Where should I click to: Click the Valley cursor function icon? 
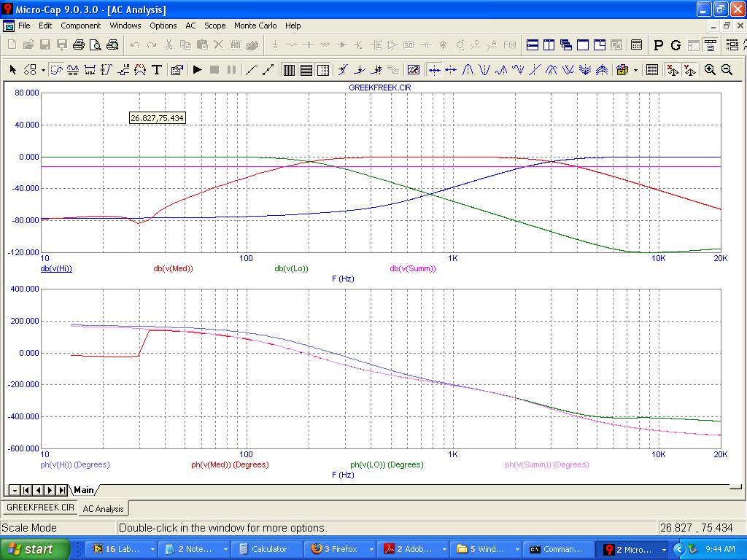click(x=484, y=70)
